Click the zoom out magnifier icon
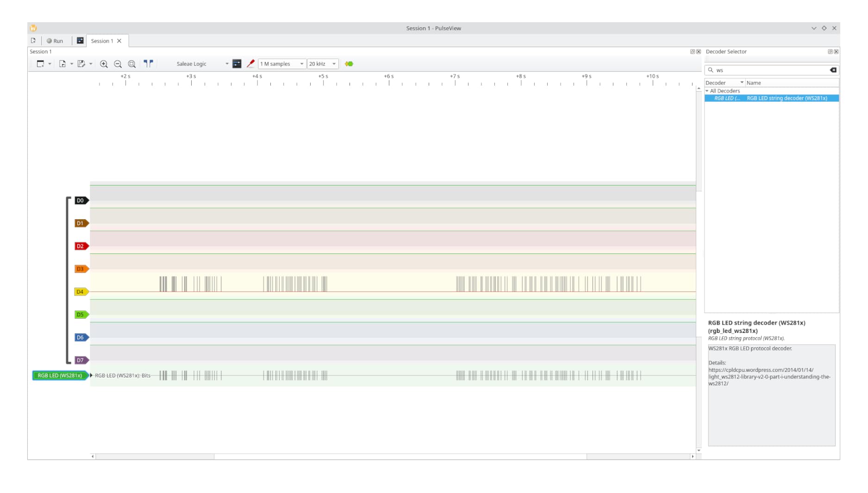The width and height of the screenshot is (868, 493). click(x=118, y=64)
